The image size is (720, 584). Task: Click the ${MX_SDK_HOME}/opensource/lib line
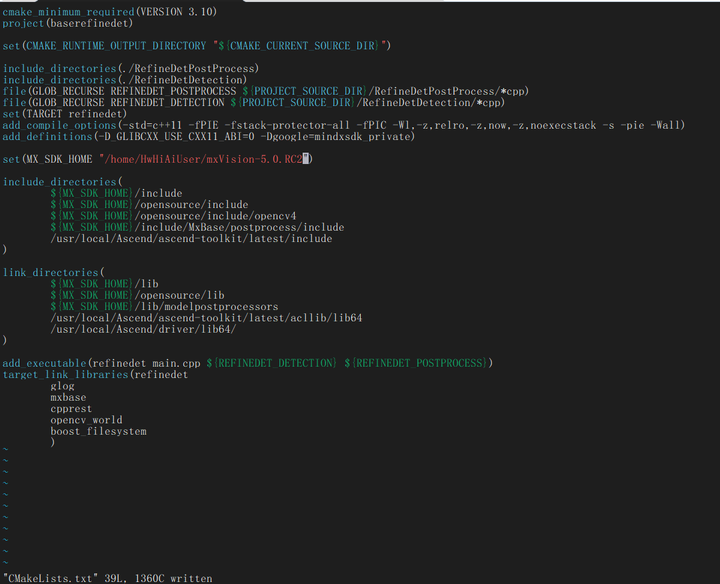pos(137,295)
